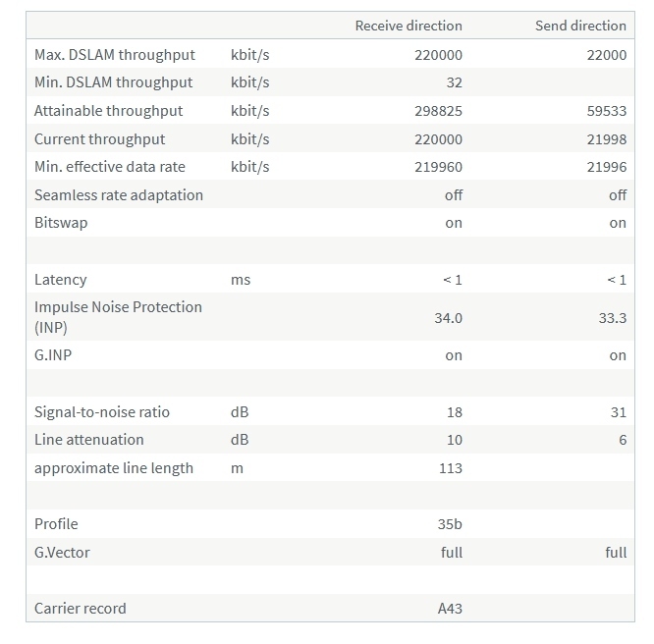Click the approximate line length value 113
654x644 pixels.
pos(451,468)
